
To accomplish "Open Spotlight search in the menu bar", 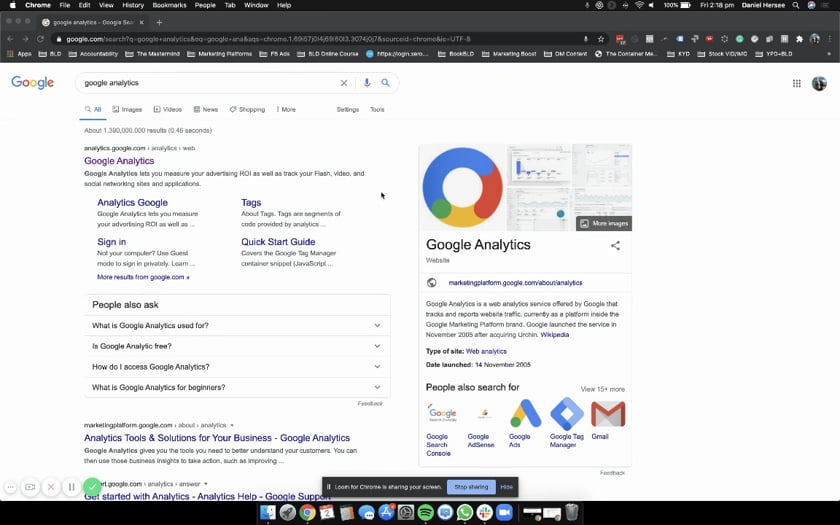I will tap(796, 5).
